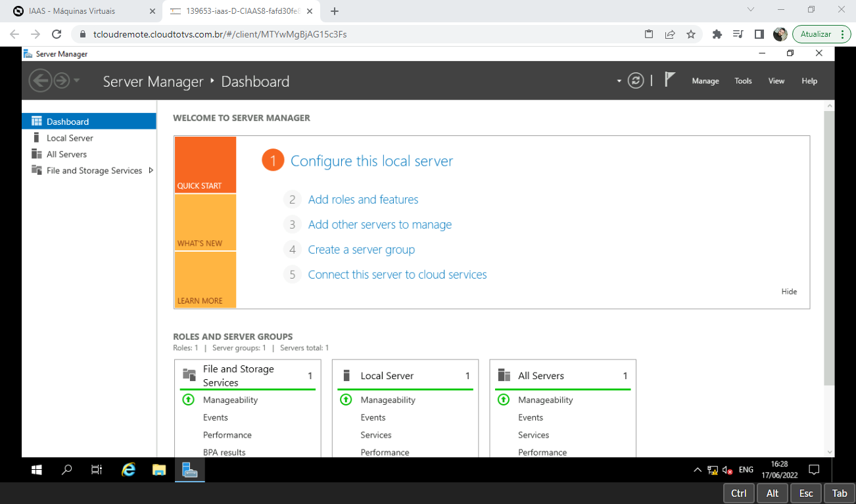
Task: Open the Manage menu
Action: [705, 81]
